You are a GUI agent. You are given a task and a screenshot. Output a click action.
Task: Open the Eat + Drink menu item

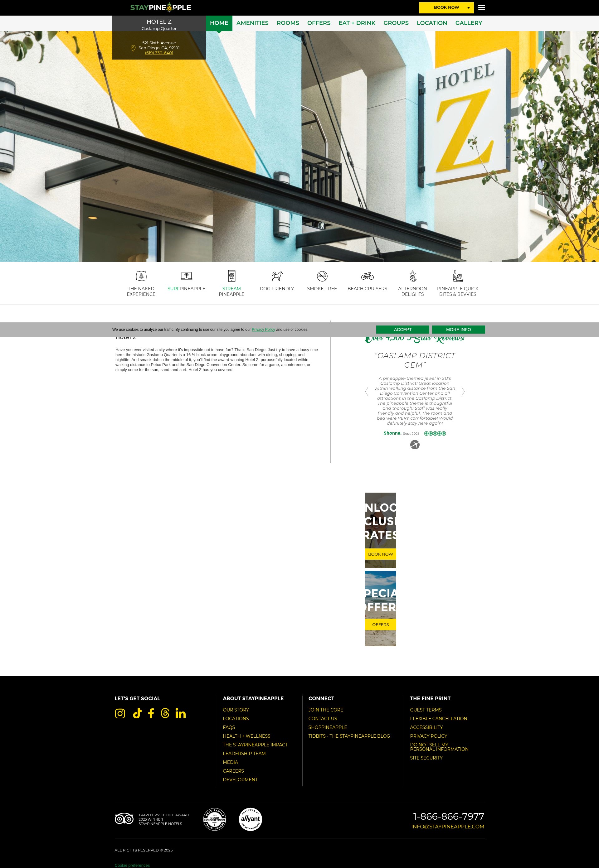pyautogui.click(x=357, y=23)
